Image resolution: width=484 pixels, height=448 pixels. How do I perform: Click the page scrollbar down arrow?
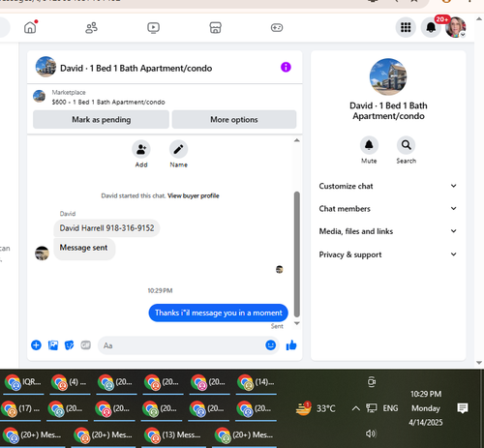(x=479, y=363)
